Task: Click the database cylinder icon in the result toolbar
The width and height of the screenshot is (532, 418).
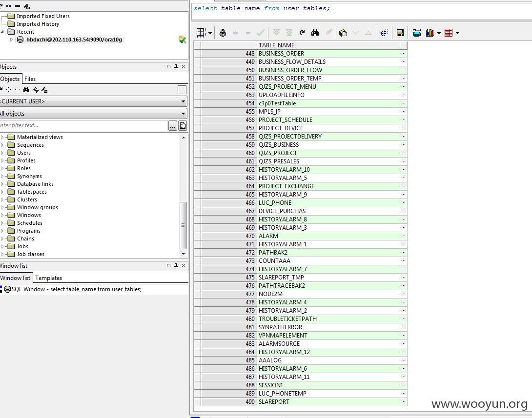Action: point(417,33)
